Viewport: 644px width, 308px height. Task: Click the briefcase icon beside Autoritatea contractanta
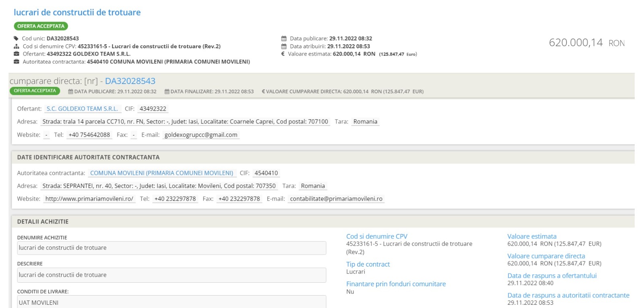point(17,62)
